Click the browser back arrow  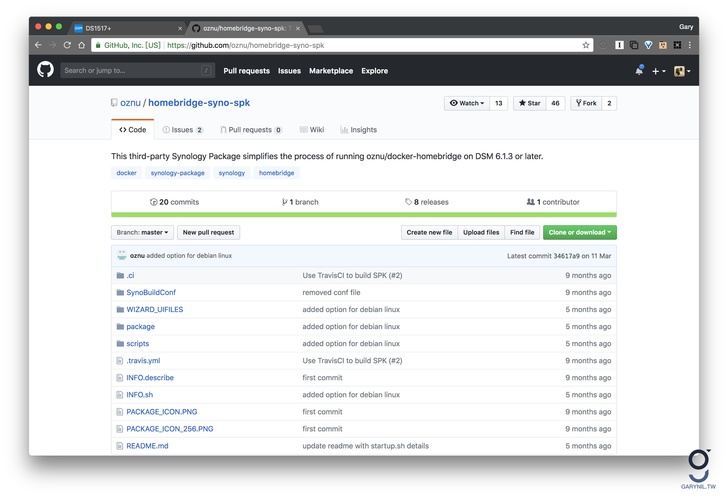pyautogui.click(x=38, y=45)
